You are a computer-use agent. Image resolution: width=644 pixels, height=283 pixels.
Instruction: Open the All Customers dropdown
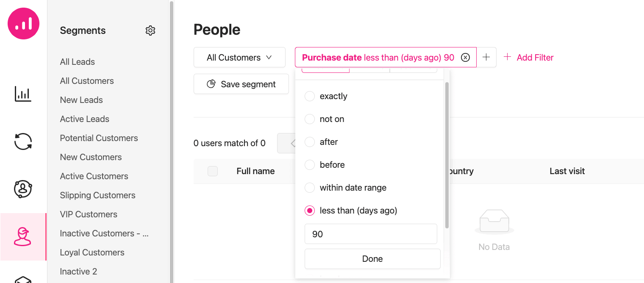coord(239,58)
